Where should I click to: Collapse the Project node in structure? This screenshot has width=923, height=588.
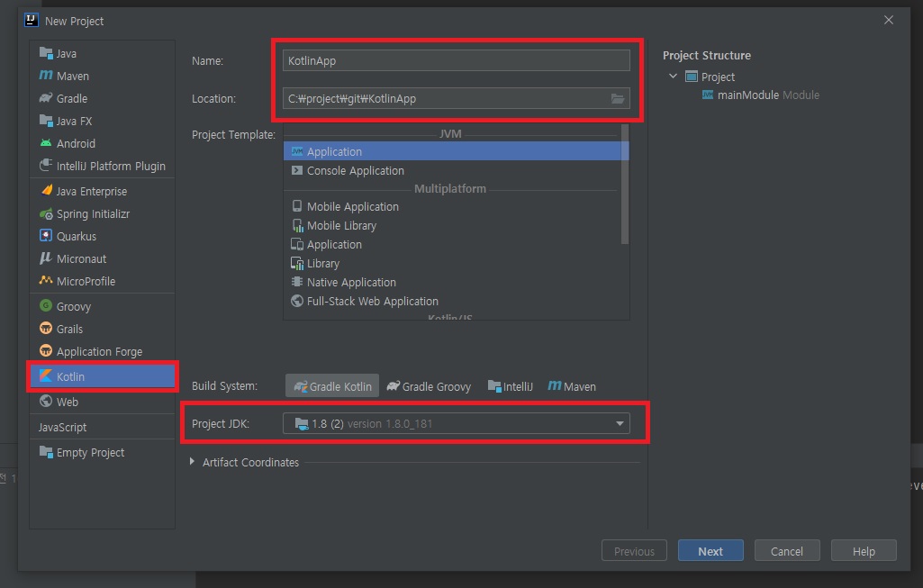pos(674,77)
